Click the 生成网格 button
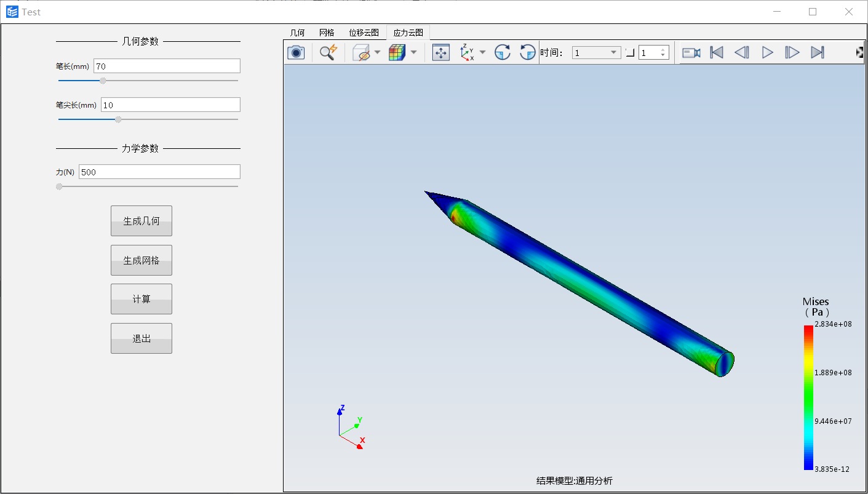 (x=141, y=260)
